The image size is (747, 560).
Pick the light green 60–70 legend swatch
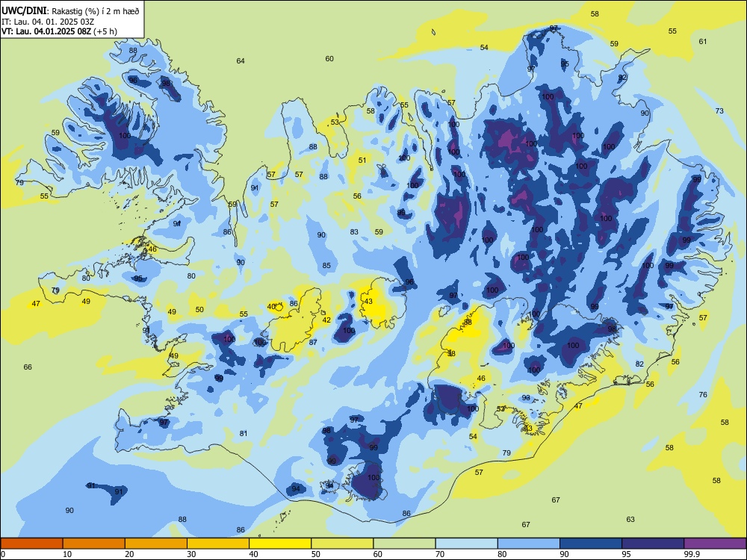[x=404, y=544]
